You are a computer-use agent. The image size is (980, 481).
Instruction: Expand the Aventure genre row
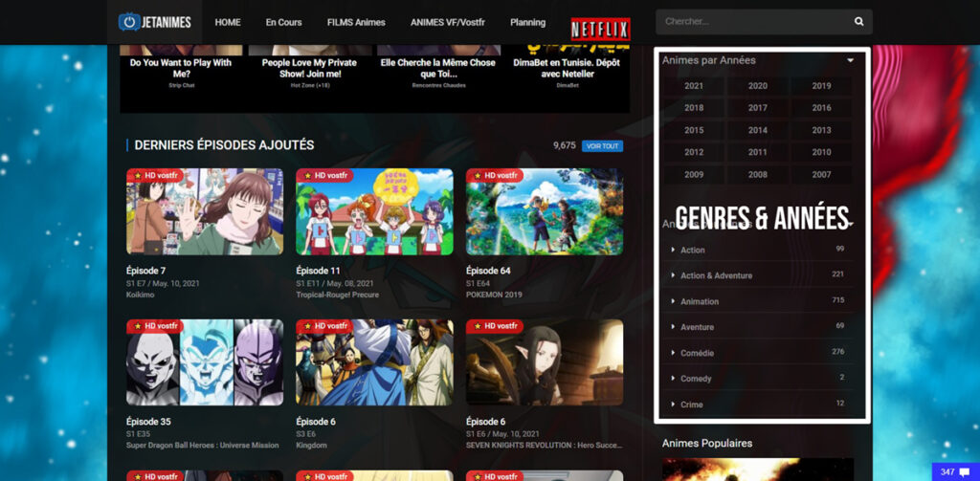pos(758,327)
